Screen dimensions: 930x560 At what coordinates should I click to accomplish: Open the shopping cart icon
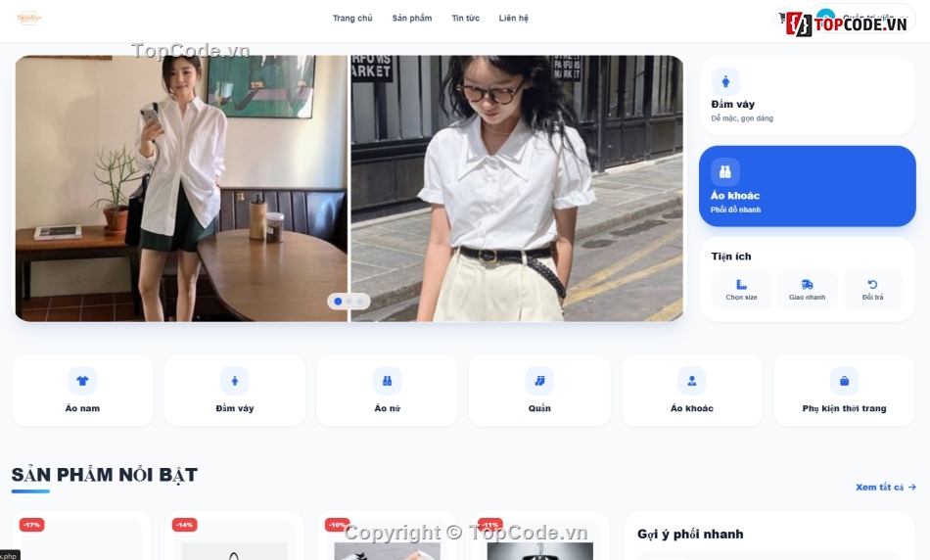point(782,18)
